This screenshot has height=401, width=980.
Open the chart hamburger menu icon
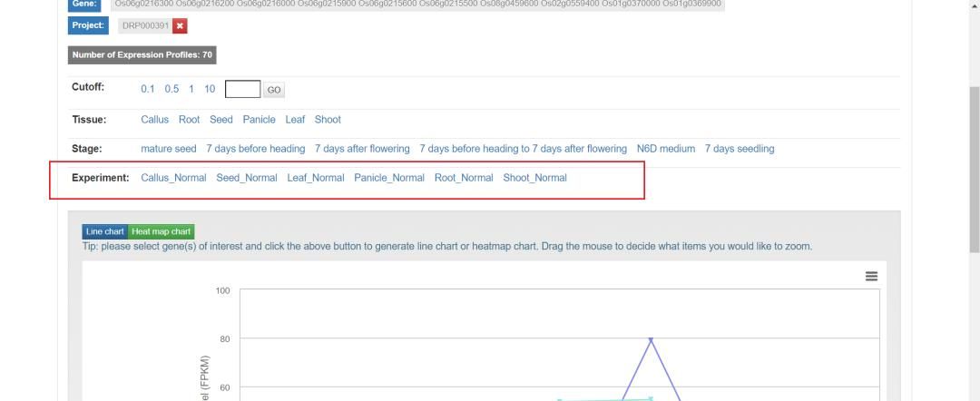871,276
